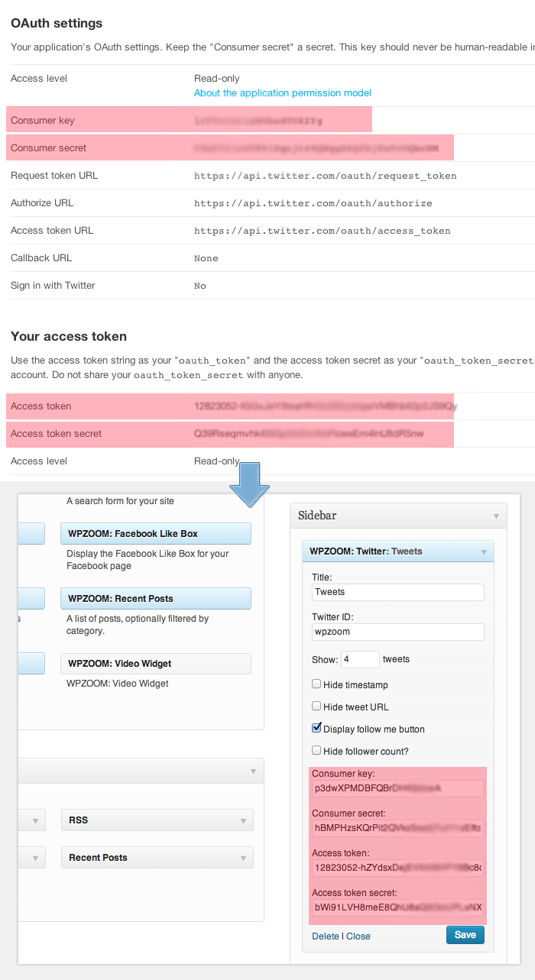Toggle the arrow of the panel above the RSS widget
The image size is (535, 980).
pos(254,771)
